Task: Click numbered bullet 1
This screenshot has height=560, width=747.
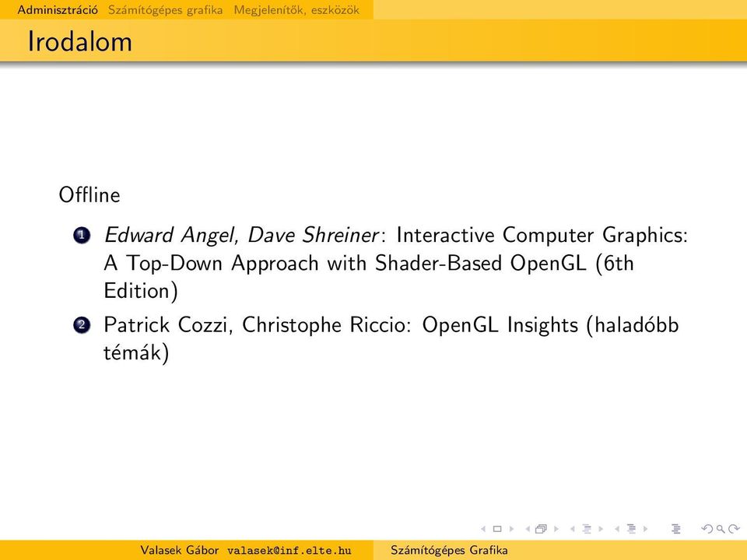Action: click(82, 235)
